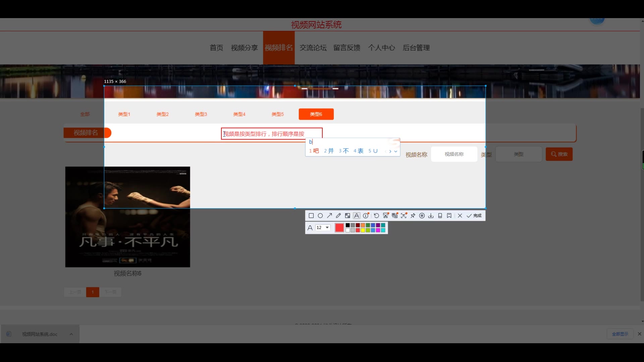Viewport: 644px width, 362px height.
Task: Select the 类型2 category filter
Action: click(x=163, y=114)
